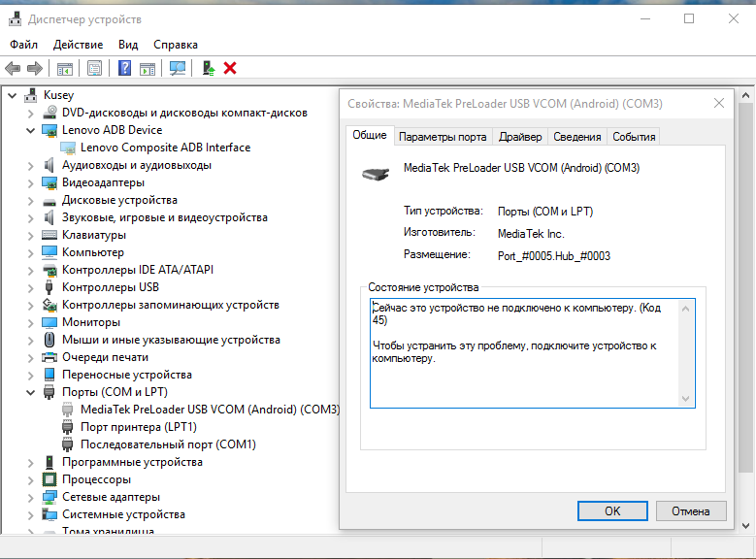Click the DVD drives category icon

49,113
